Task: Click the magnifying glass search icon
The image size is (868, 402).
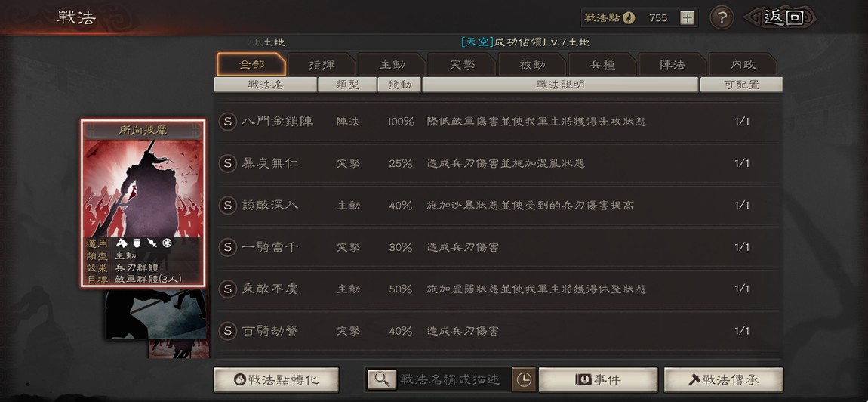Action: (x=382, y=379)
